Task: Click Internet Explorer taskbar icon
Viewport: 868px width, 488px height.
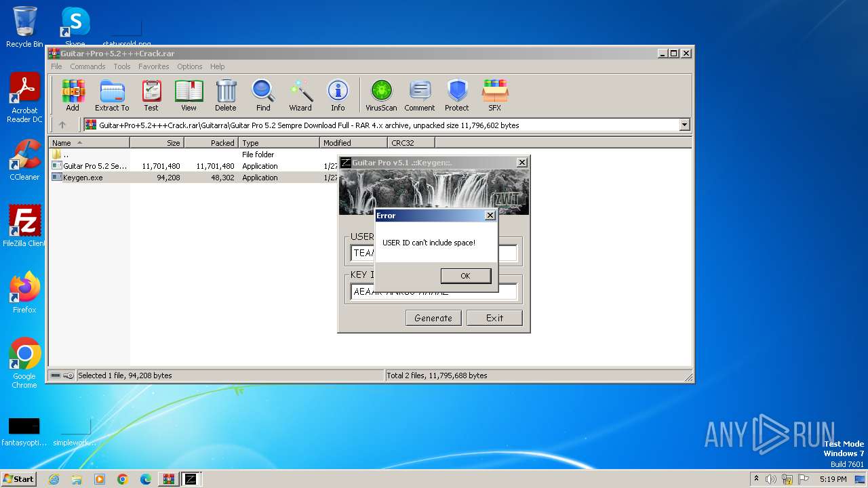Action: 54,479
